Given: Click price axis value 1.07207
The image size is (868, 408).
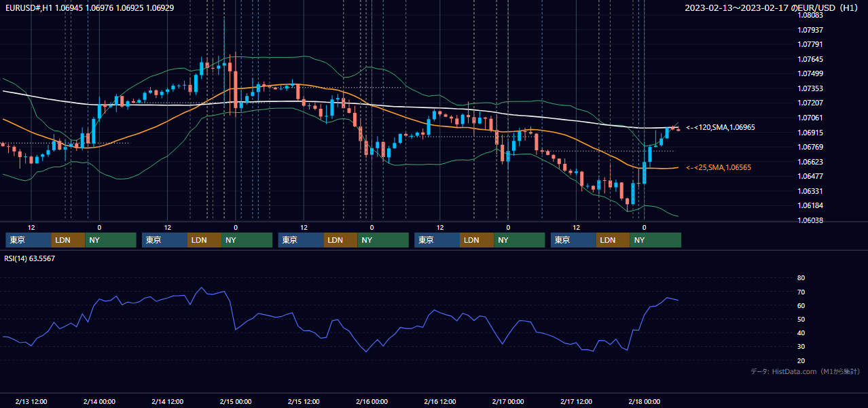Looking at the screenshot, I should [x=810, y=103].
